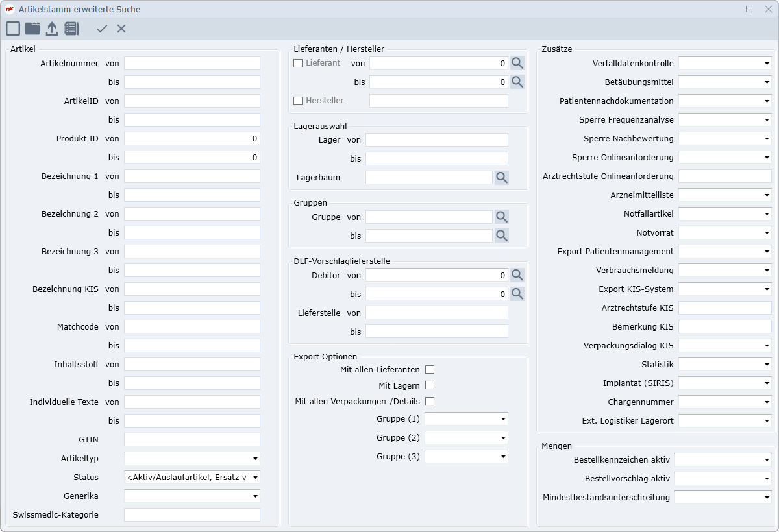Confirm the search with the checkmark icon
Screen dimensions: 779x532
102,29
